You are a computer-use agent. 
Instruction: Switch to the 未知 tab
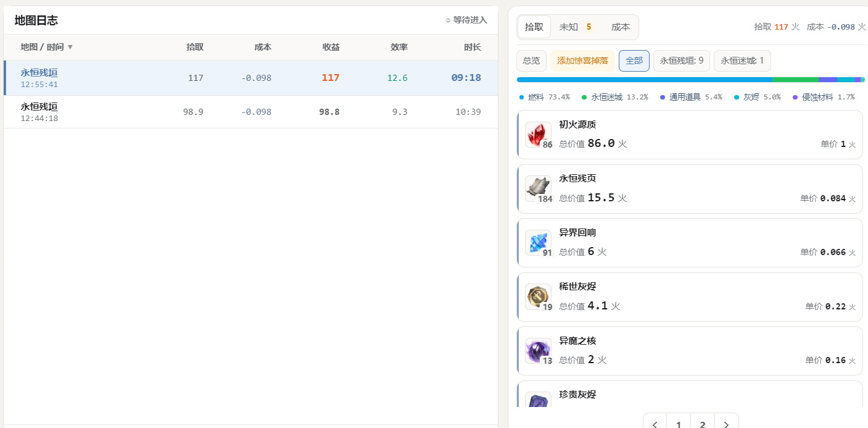(x=577, y=27)
